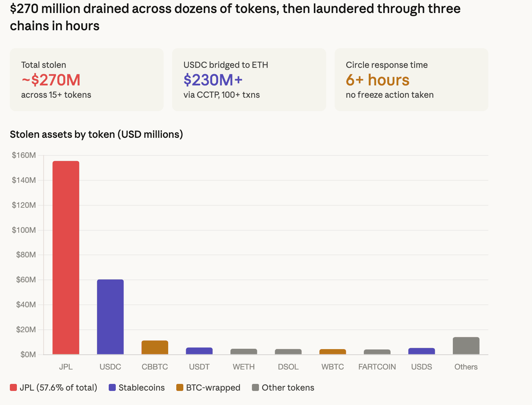Screen dimensions: 532x405
Task: Click the purple Stablecoins legend swatch
Action: (x=112, y=388)
